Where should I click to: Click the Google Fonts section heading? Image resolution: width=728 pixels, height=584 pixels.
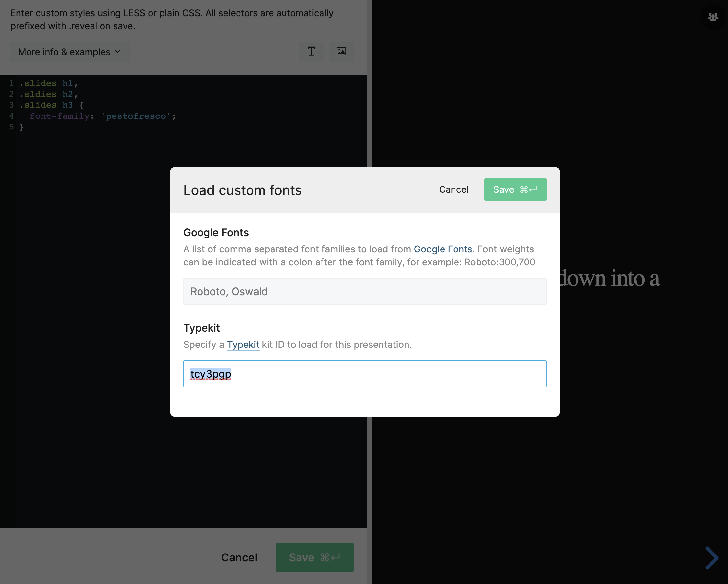click(216, 233)
